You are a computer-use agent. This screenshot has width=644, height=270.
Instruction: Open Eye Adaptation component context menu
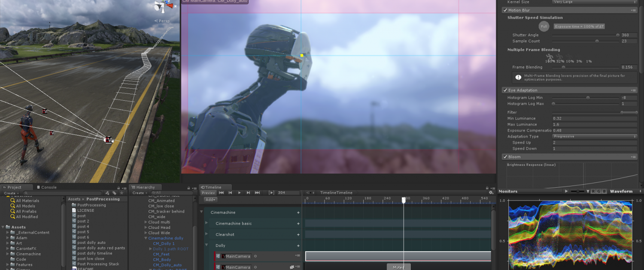coord(633,90)
